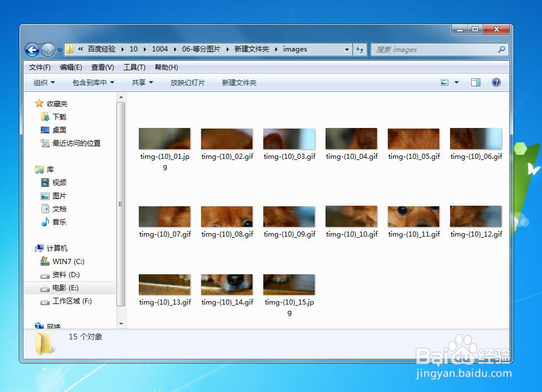Click 新建文件夹 in the address breadcrumb
Image resolution: width=542 pixels, height=392 pixels.
(x=252, y=49)
